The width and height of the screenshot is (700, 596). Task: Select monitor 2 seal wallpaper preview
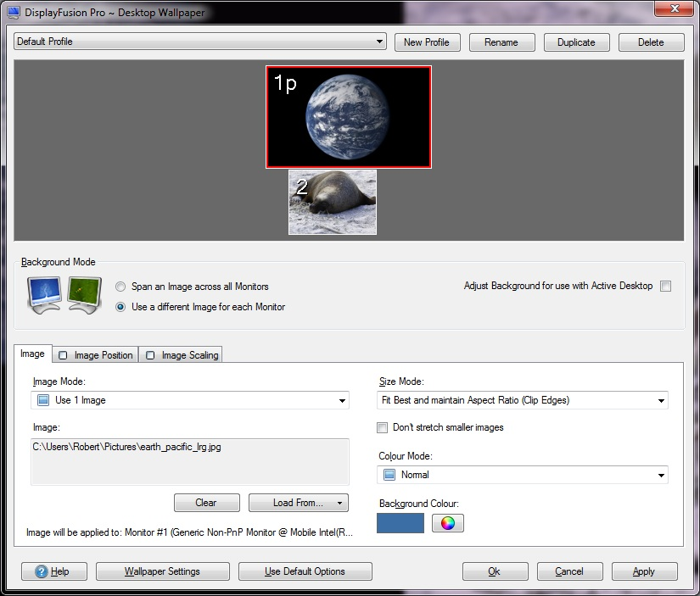pos(333,202)
